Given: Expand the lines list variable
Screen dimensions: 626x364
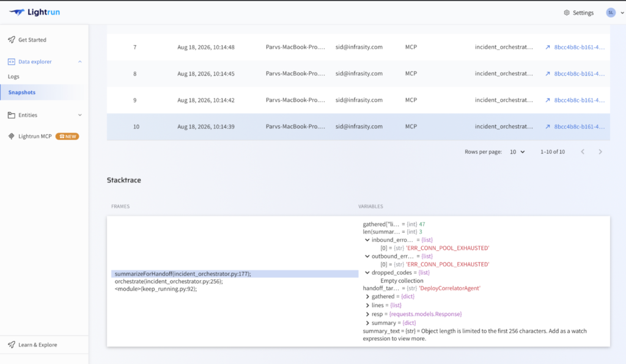Looking at the screenshot, I should [x=367, y=305].
